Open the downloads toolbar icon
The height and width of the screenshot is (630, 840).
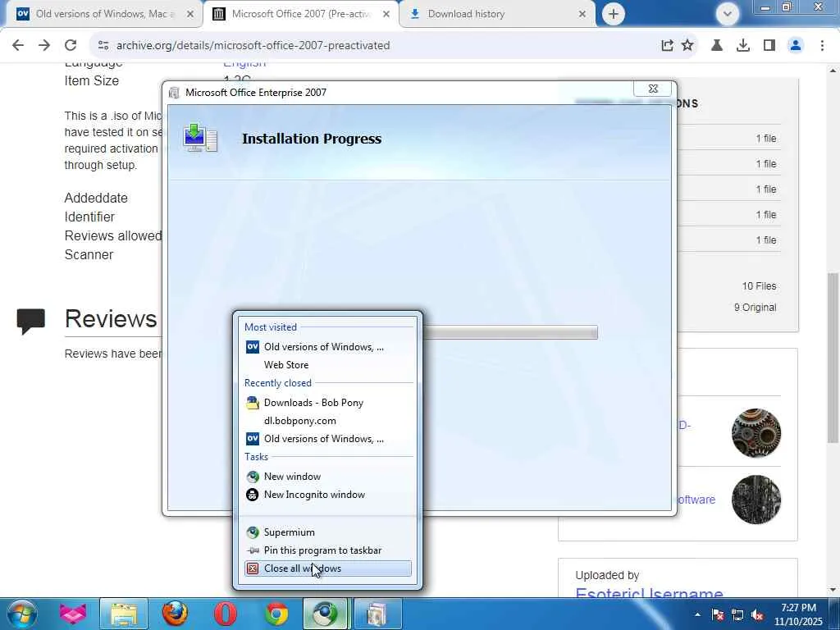pyautogui.click(x=743, y=46)
